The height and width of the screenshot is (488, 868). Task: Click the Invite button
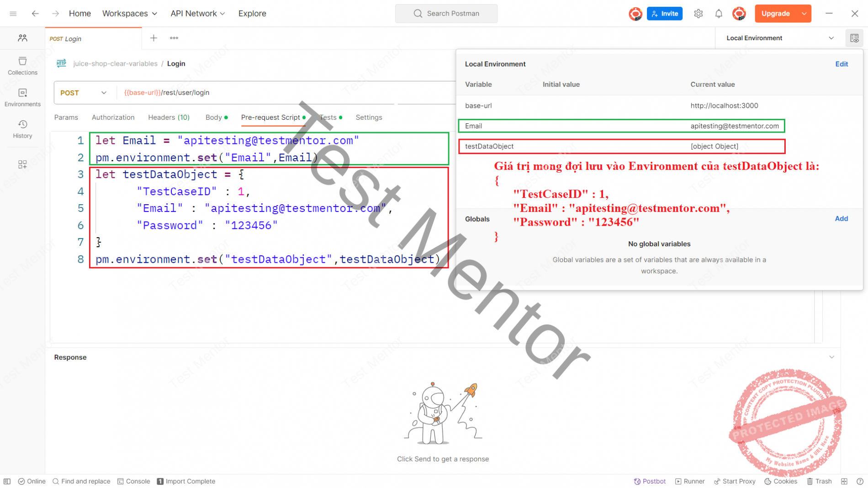tap(665, 13)
